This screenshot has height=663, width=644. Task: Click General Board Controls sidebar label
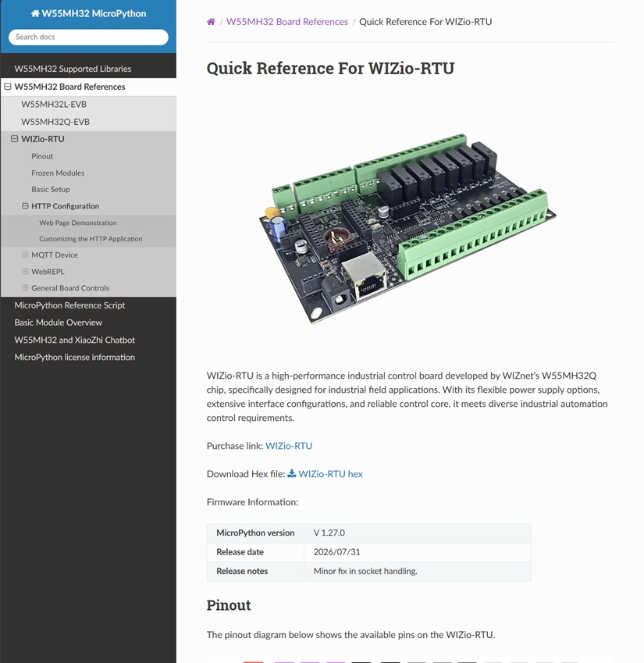point(70,288)
